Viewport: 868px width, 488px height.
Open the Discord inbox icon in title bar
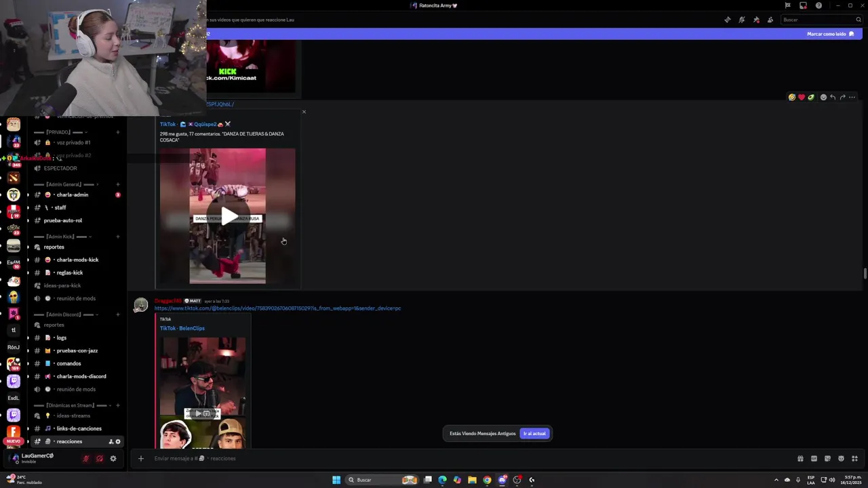803,5
